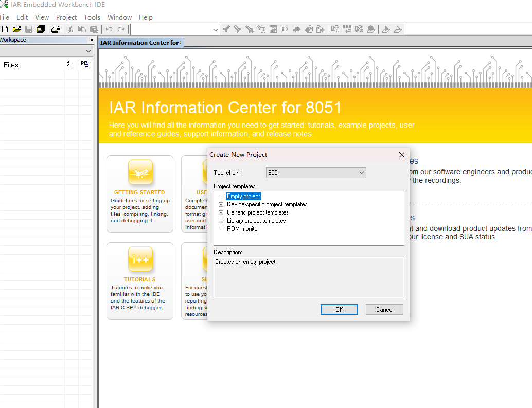This screenshot has width=532, height=408.
Task: Click the Copy toolbar icon
Action: coord(82,29)
